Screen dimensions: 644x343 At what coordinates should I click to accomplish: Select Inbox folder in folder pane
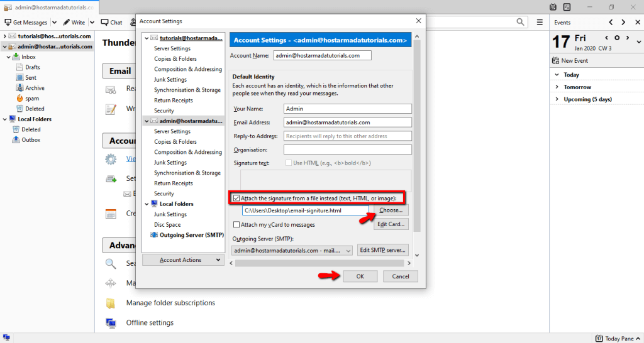click(x=29, y=57)
